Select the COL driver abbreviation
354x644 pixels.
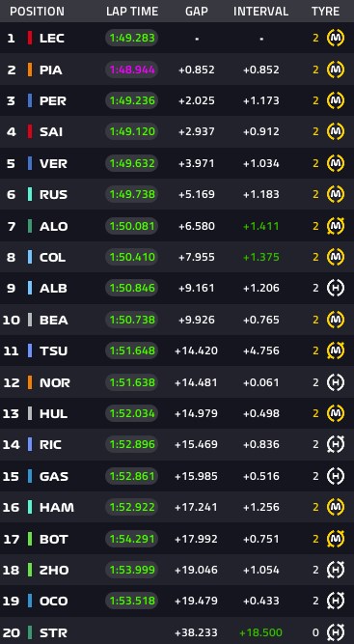tap(52, 257)
